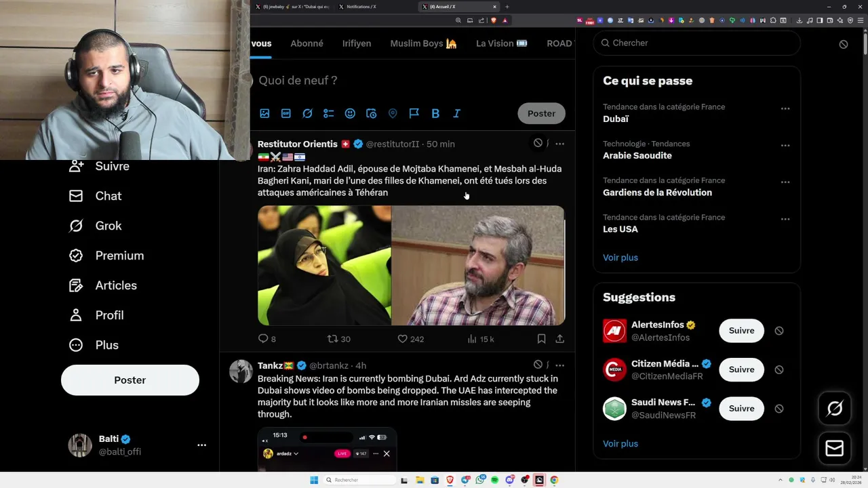Open Premium in the sidebar
The image size is (868, 488).
(x=106, y=256)
